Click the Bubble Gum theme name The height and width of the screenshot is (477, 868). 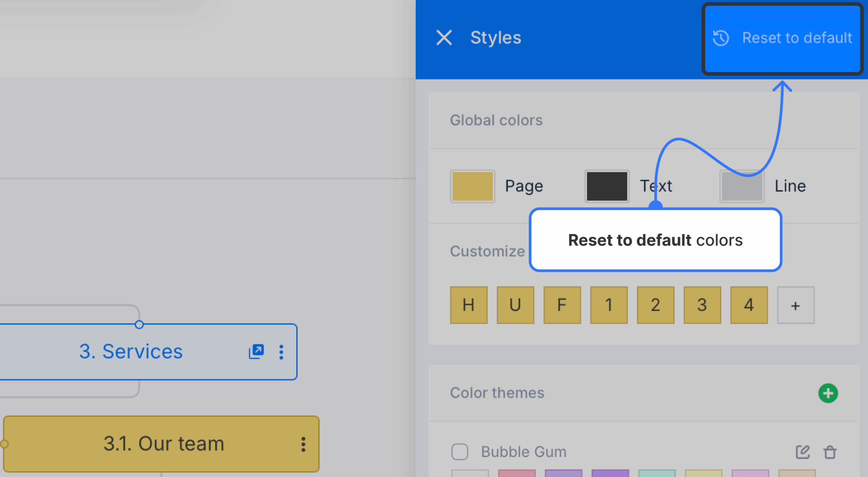[x=524, y=452]
